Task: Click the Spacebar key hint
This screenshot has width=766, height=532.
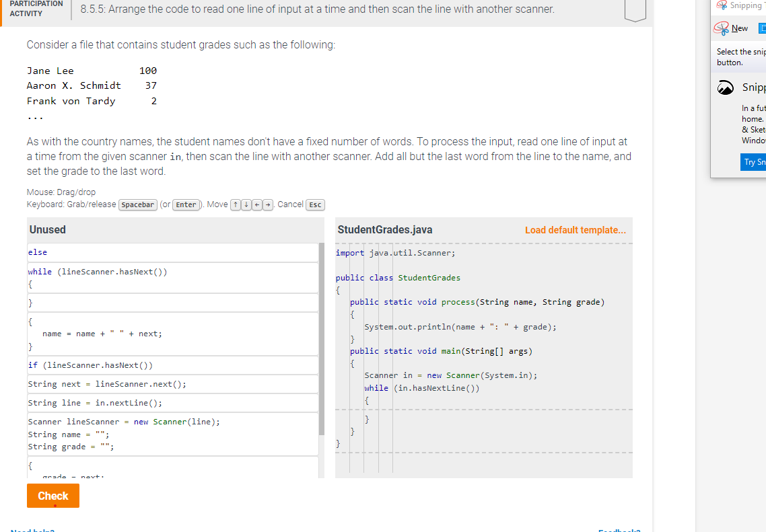Action: 138,204
